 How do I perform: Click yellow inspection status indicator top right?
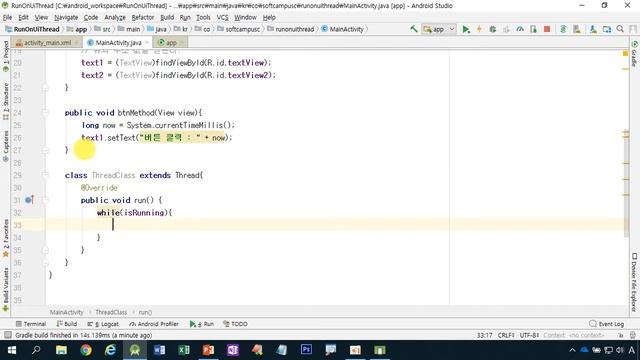626,53
